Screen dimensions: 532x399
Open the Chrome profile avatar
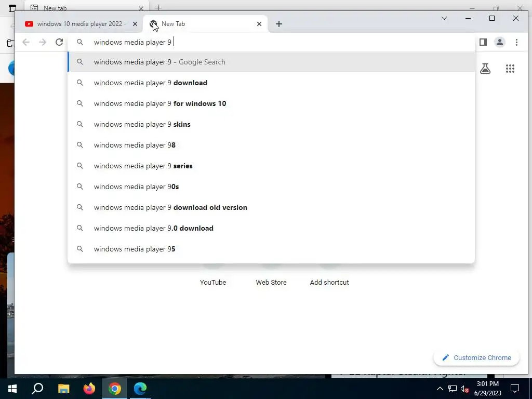(499, 42)
